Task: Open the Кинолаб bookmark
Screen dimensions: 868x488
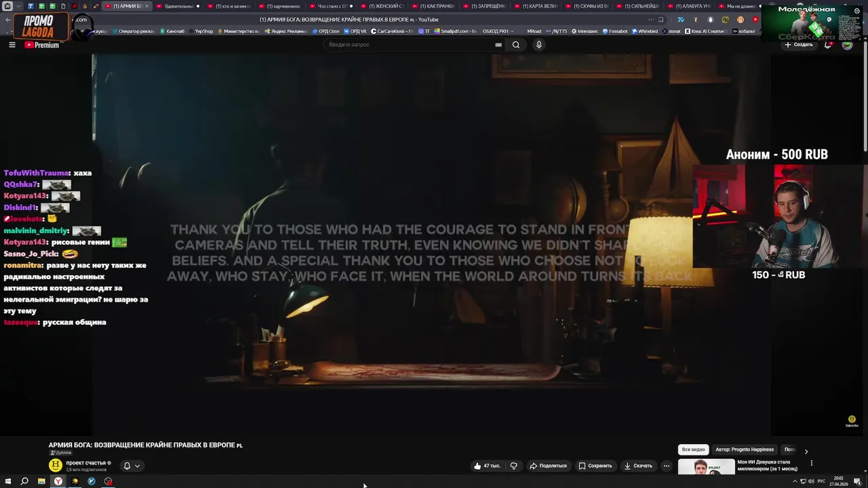Action: coord(172,31)
